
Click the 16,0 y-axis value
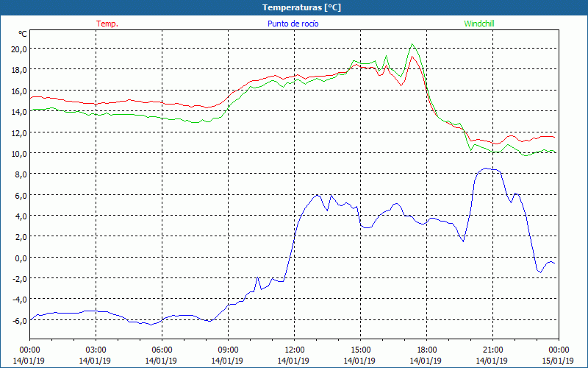pos(19,91)
